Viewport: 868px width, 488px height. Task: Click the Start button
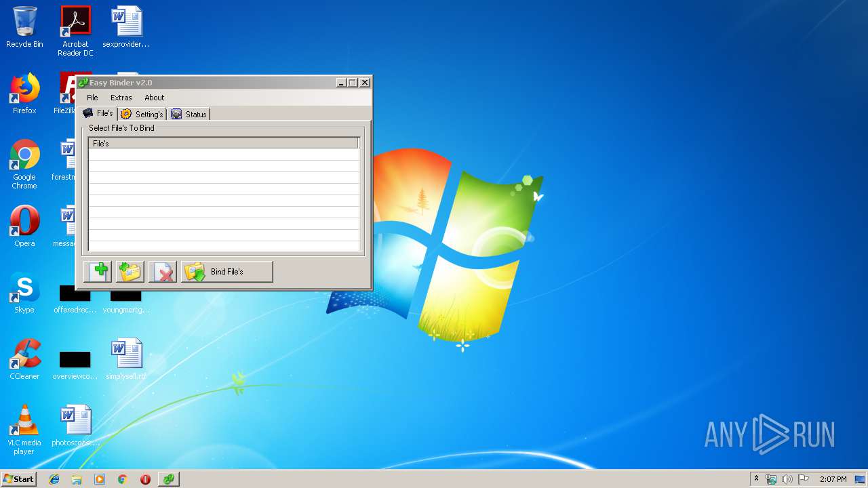click(x=19, y=479)
